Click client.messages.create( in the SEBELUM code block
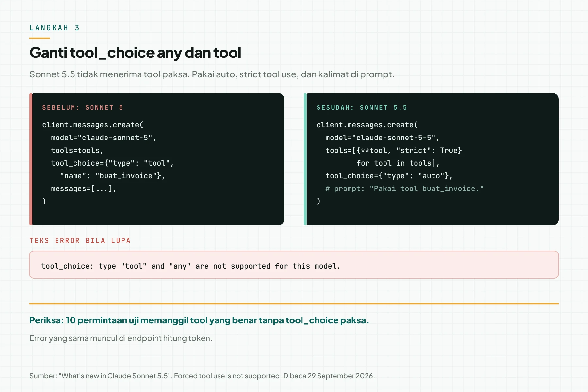 (x=93, y=125)
